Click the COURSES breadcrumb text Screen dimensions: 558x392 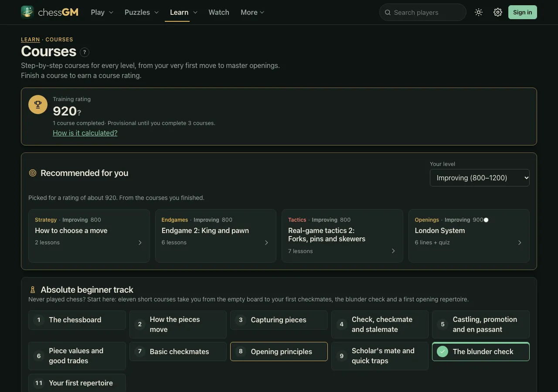point(59,40)
